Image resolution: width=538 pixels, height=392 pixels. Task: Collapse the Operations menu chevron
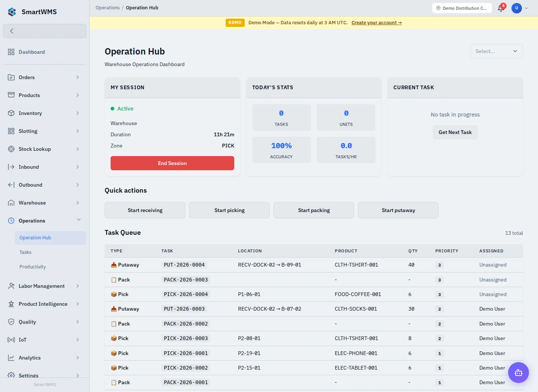tap(79, 220)
